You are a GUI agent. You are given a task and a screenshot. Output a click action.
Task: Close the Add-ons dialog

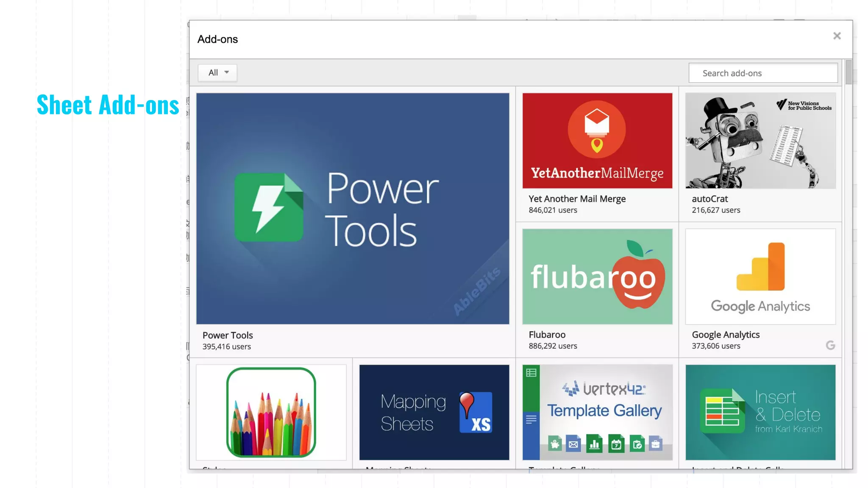point(837,36)
